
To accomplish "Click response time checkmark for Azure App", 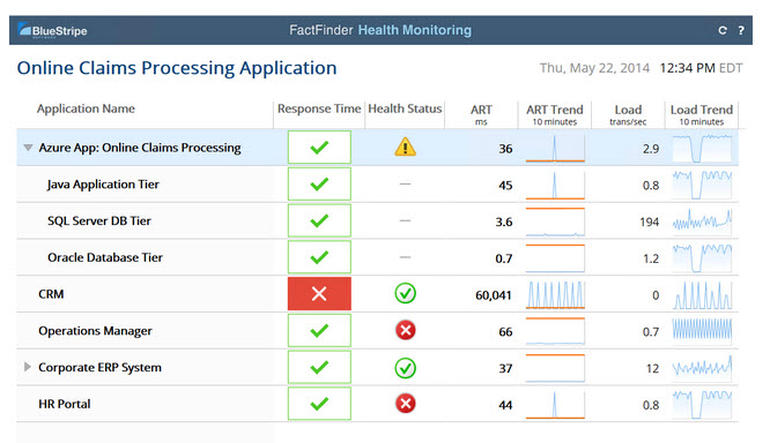I will pos(319,147).
